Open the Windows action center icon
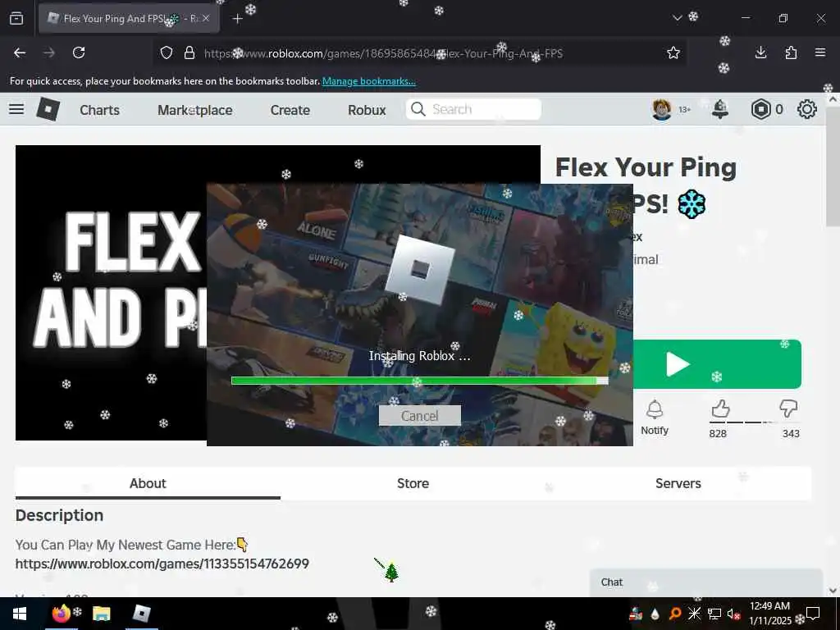Image resolution: width=840 pixels, height=630 pixels. (813, 613)
